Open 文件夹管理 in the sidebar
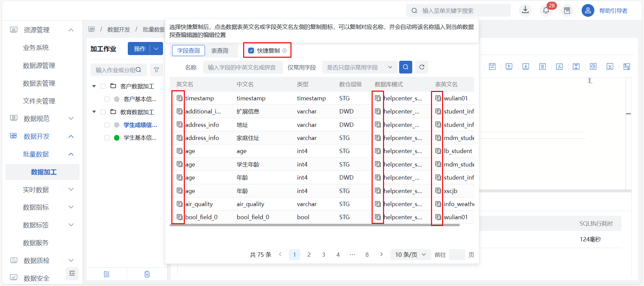Screen dimensions: 644x286 39,101
